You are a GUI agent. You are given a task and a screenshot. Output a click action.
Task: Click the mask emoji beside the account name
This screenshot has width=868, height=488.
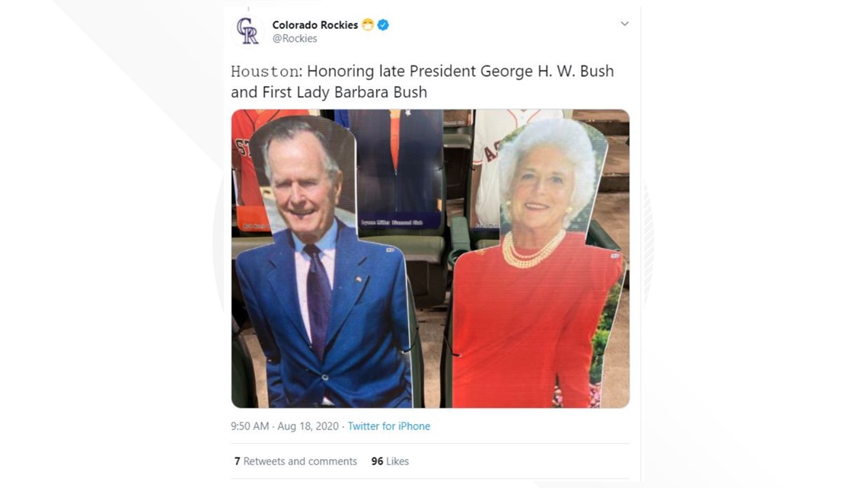(368, 25)
